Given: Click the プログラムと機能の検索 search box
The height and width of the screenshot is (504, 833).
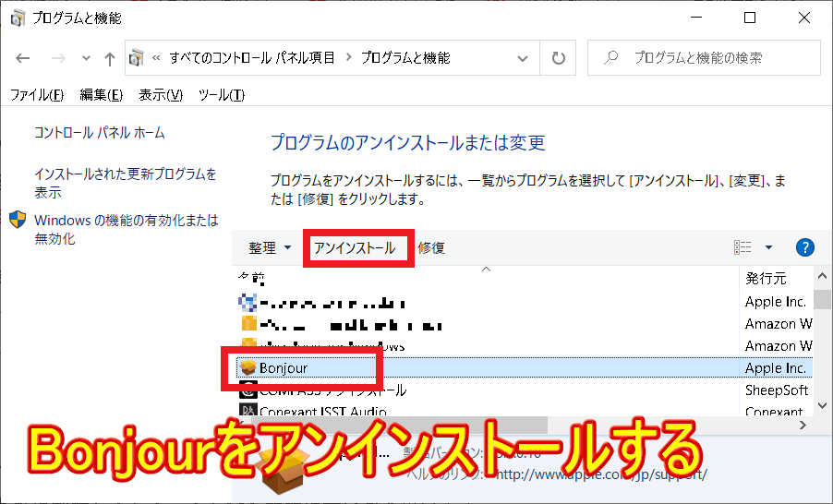Looking at the screenshot, I should [704, 57].
